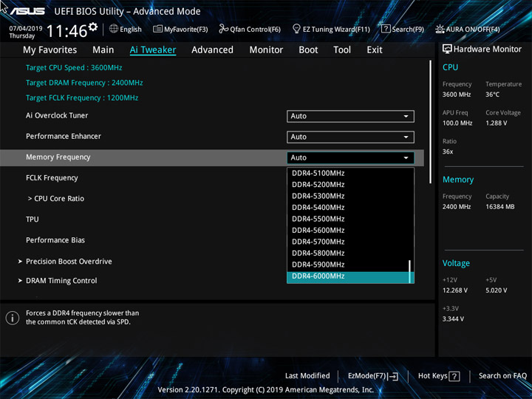Select DDR4-5300MHz option
532x399 pixels.
pos(348,196)
